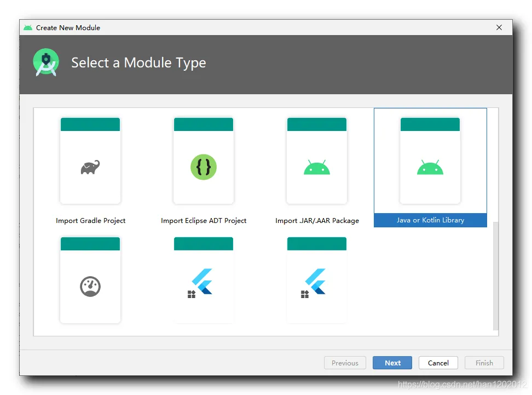Choose Import Gradle Project label

(x=91, y=221)
